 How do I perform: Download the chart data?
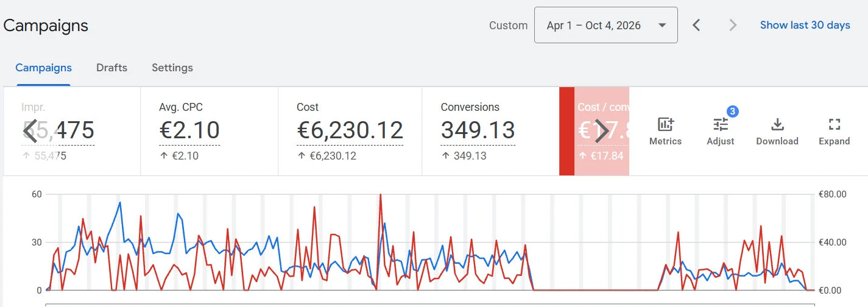(x=777, y=132)
